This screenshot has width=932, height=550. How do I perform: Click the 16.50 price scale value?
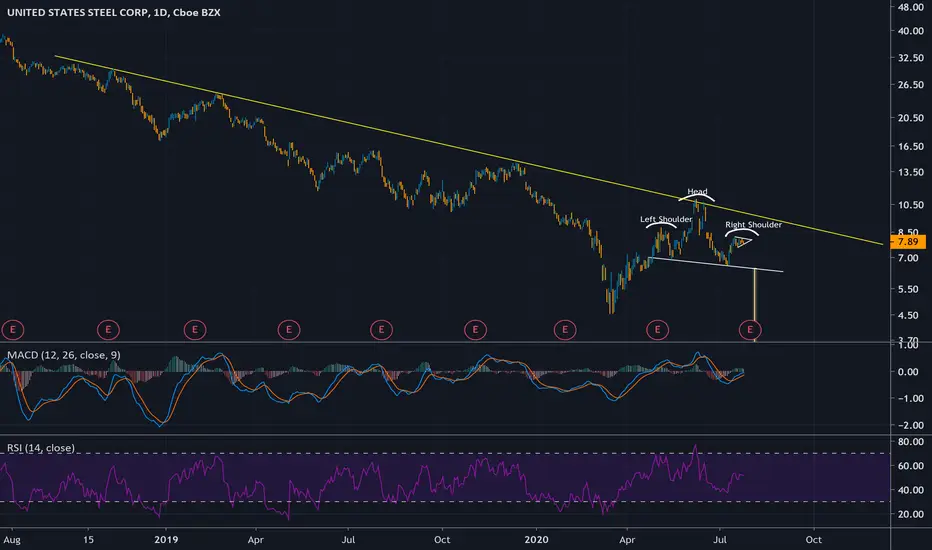pyautogui.click(x=911, y=146)
